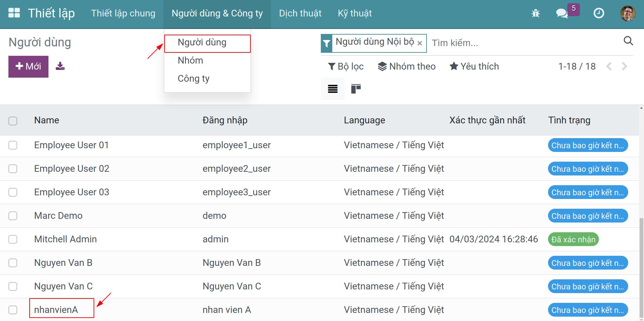Sort by Tình trạng column header
Image resolution: width=644 pixels, height=321 pixels.
569,120
